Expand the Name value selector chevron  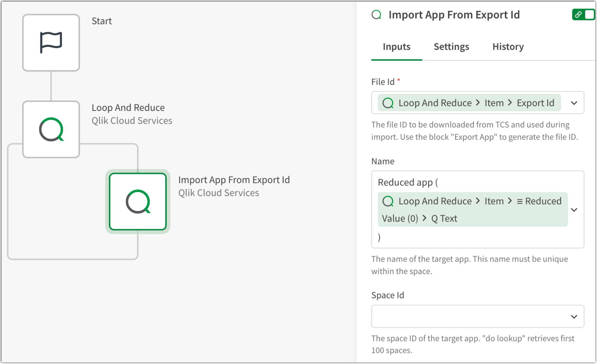coord(574,210)
